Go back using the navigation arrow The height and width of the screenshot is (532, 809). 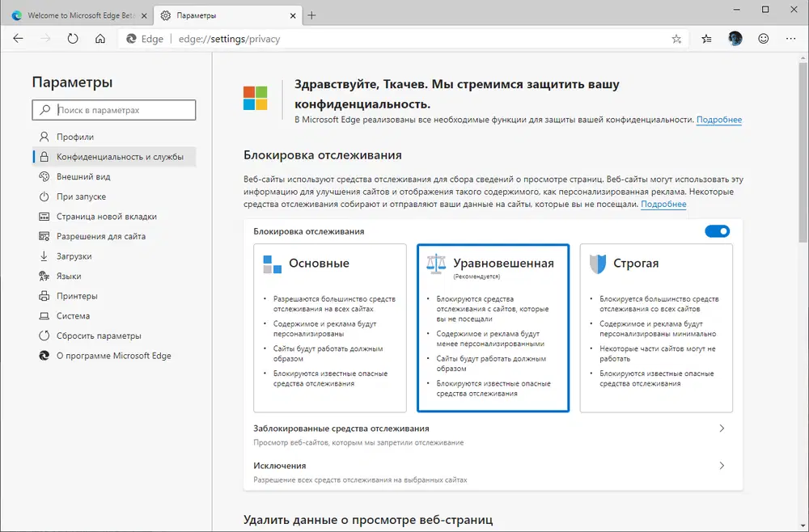18,38
